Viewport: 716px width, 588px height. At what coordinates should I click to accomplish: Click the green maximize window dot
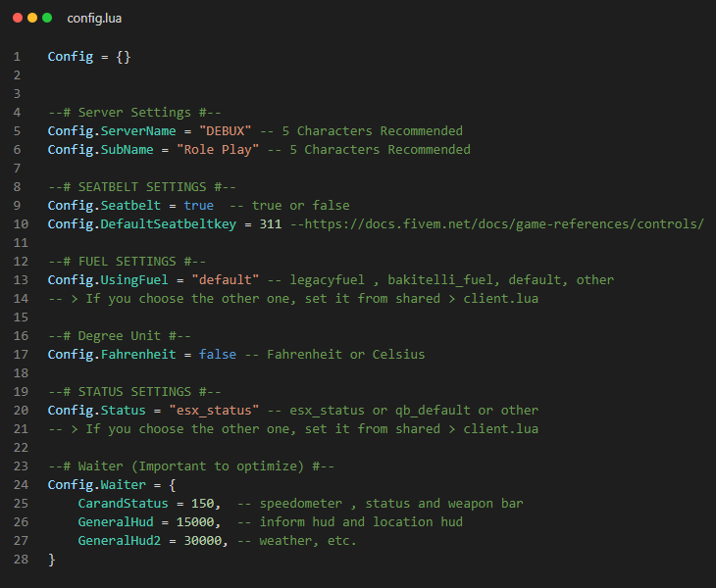click(x=47, y=19)
